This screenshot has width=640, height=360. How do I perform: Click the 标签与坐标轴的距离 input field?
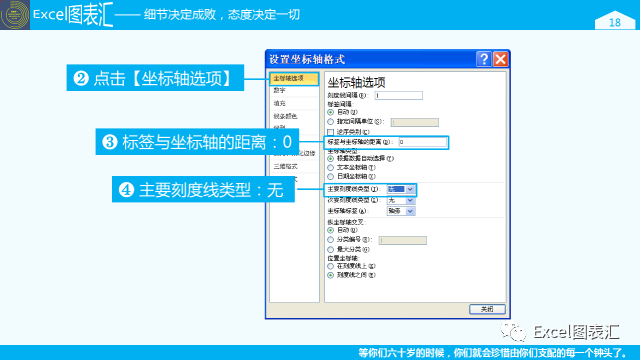click(422, 142)
